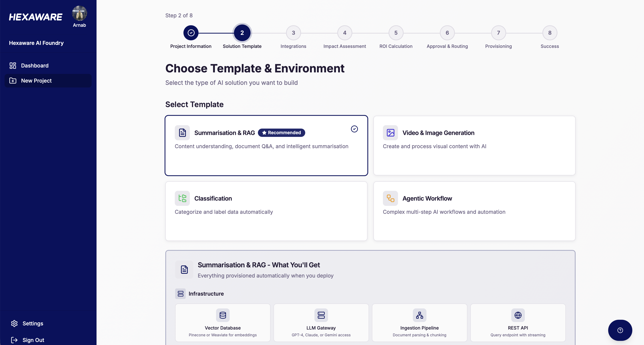Click the Sign Out icon
The width and height of the screenshot is (644, 345).
(14, 340)
